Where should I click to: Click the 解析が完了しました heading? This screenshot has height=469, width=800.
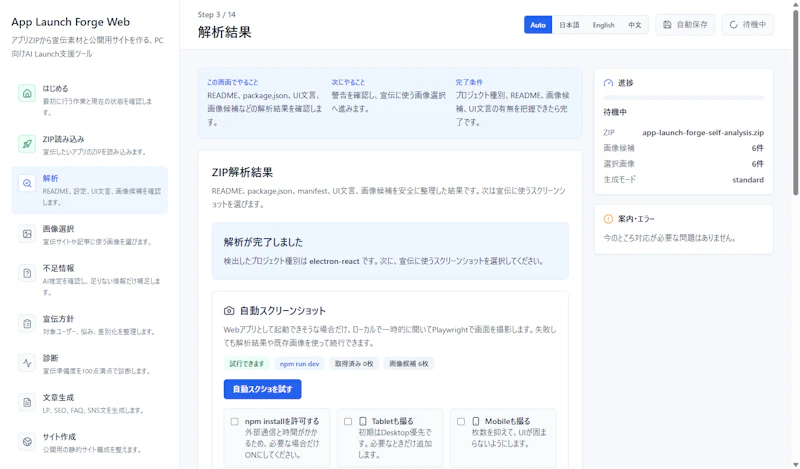click(263, 242)
